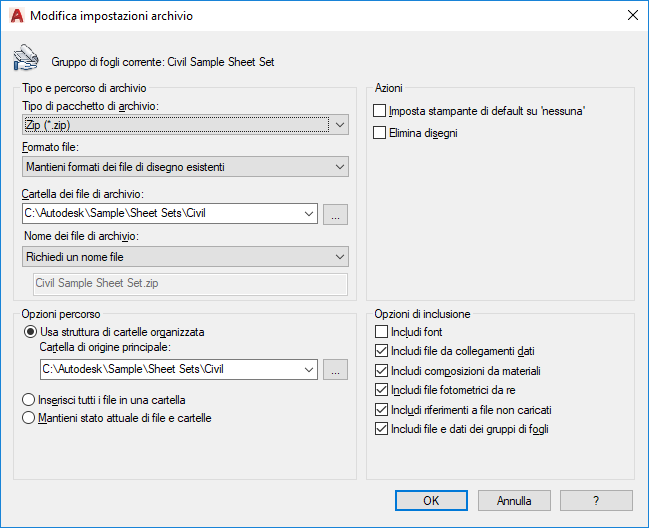Close the Modifica impostazioni archivio dialog
The width and height of the screenshot is (649, 528).
[632, 16]
